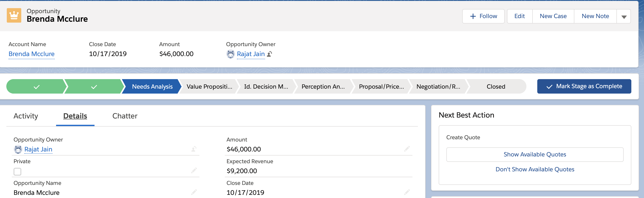644x198 pixels.
Task: Click Show Available Quotes button
Action: 535,155
